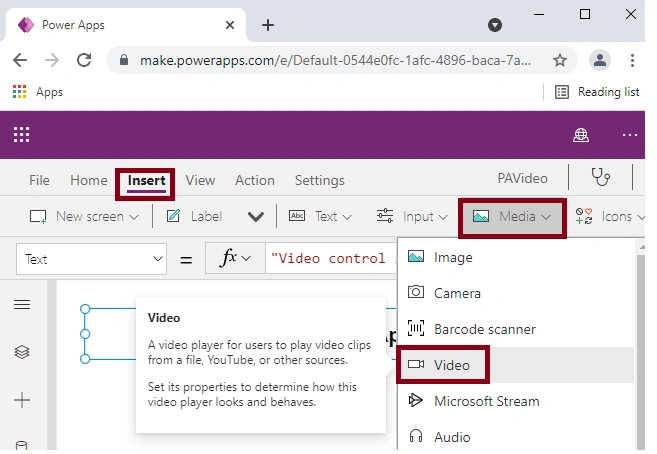Open the environment globe icon
This screenshot has width=657, height=454.
tap(581, 135)
